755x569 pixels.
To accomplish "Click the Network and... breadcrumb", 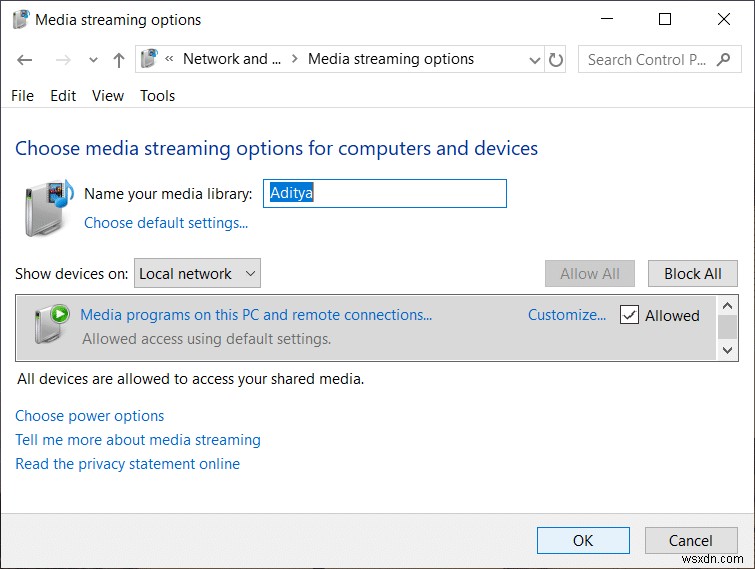I will click(x=232, y=59).
